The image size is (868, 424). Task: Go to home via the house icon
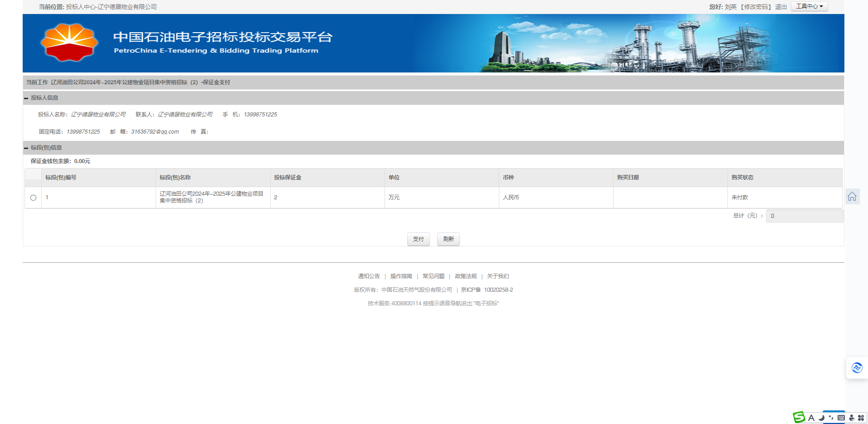point(852,197)
